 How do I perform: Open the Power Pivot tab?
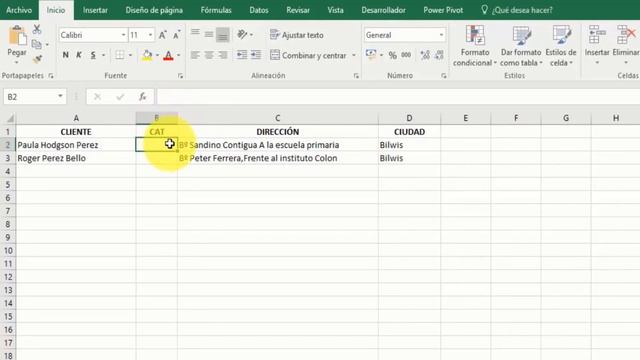[x=443, y=10]
